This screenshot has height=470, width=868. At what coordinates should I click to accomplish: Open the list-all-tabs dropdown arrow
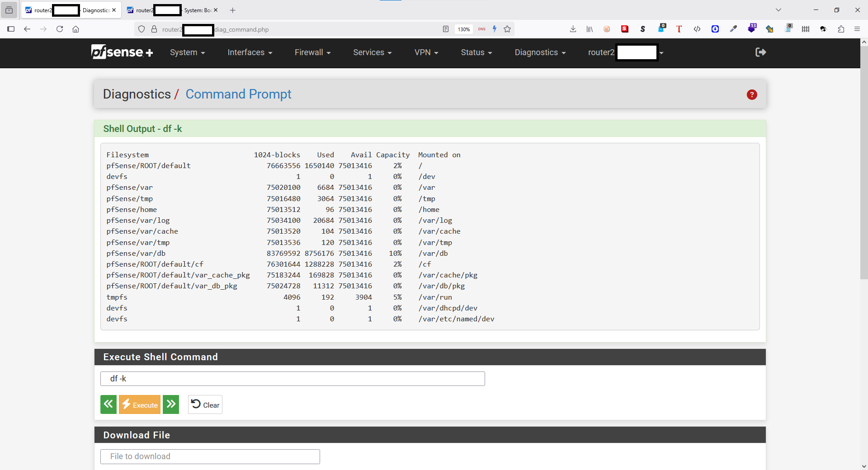click(778, 10)
